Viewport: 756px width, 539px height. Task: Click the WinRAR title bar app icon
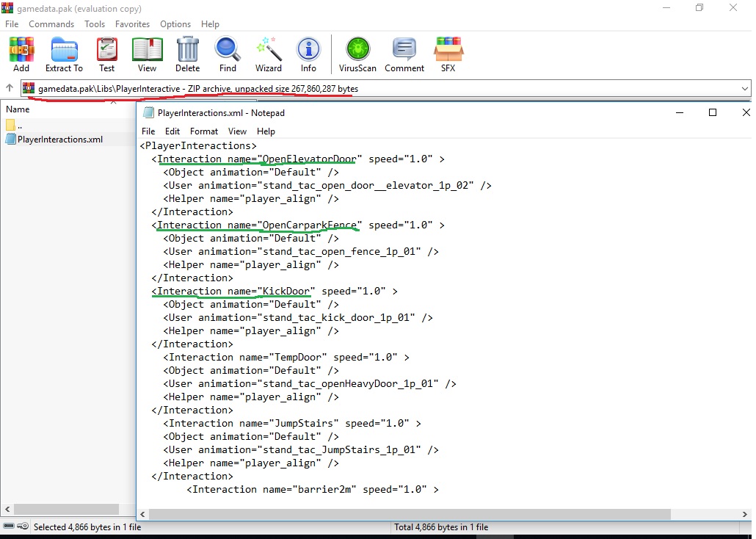click(7, 8)
